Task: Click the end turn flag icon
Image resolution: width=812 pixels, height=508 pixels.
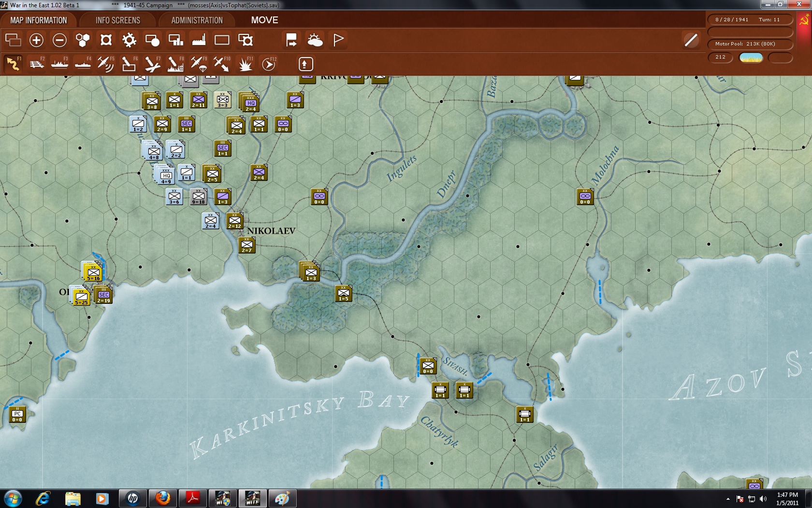Action: click(x=338, y=40)
